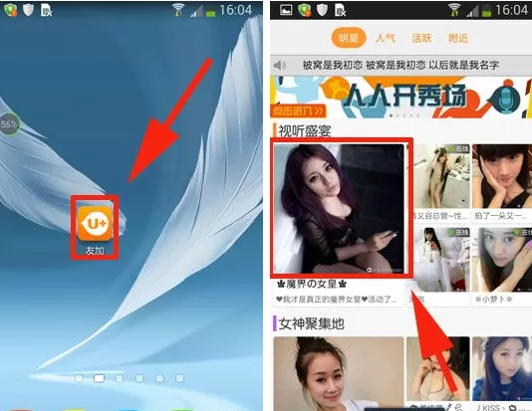532x411 pixels.
Task: Click the 女神聚集地 section heading
Action: pos(312,323)
